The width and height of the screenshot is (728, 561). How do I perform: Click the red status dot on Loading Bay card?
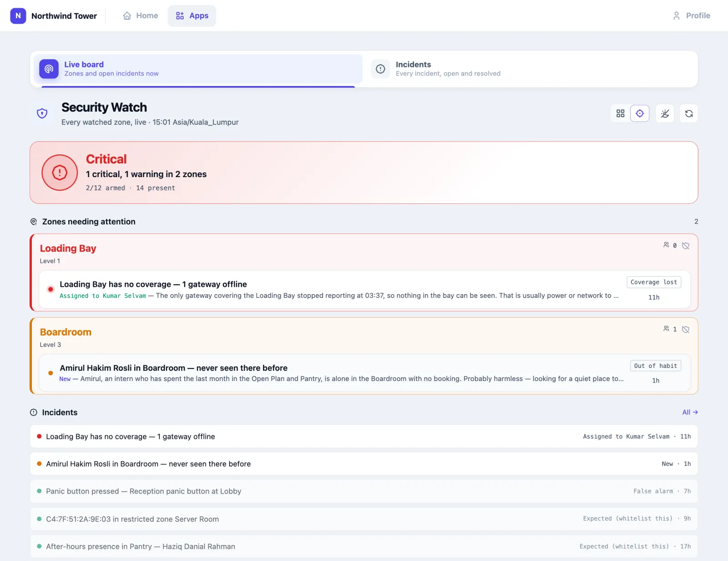click(51, 289)
